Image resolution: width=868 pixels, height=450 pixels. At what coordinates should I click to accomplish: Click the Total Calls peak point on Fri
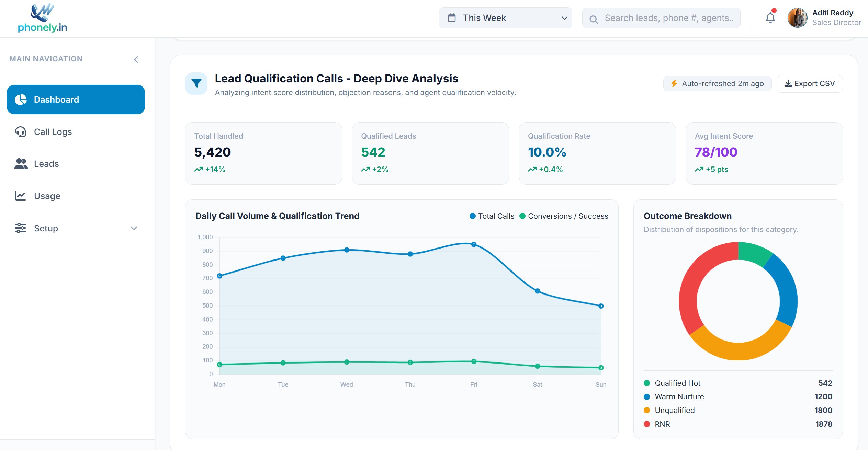pos(474,244)
